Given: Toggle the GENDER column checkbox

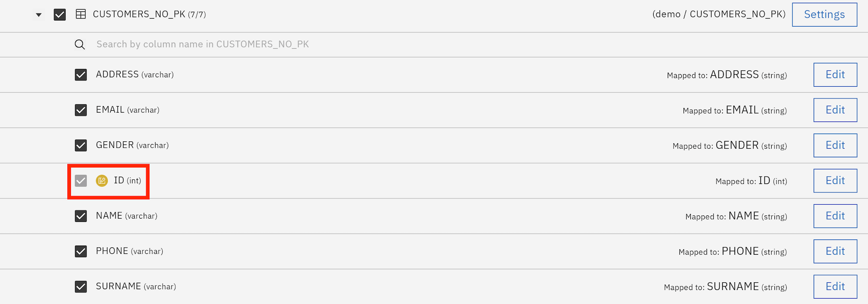Looking at the screenshot, I should pyautogui.click(x=81, y=145).
